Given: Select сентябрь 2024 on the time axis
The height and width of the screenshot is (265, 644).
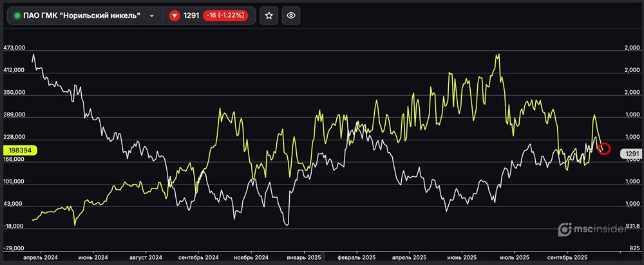Looking at the screenshot, I should pyautogui.click(x=198, y=258).
